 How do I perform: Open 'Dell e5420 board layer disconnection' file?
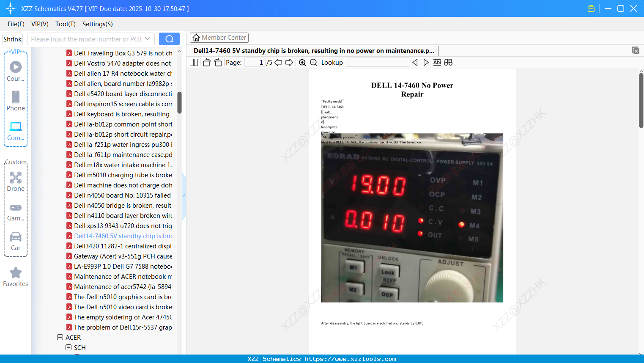click(119, 93)
